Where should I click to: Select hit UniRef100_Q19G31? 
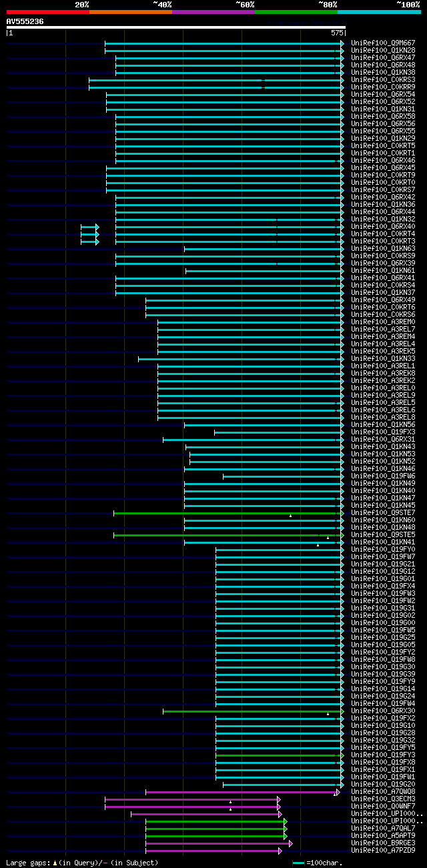(x=383, y=608)
